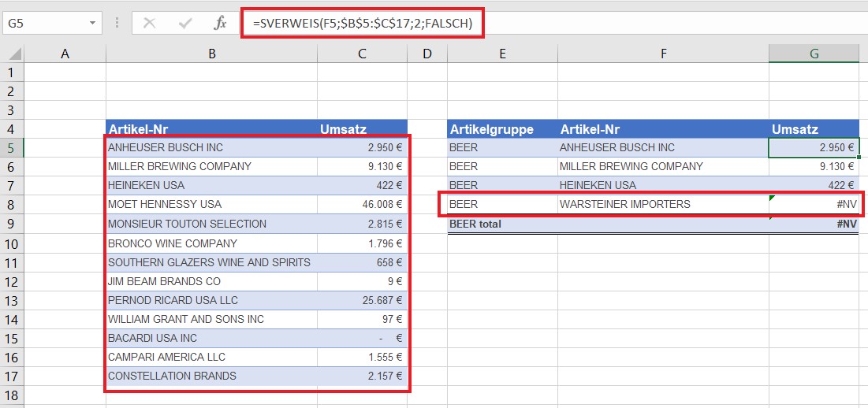Click the select-all triangle at grid corner
This screenshot has height=408, width=868.
coord(16,54)
